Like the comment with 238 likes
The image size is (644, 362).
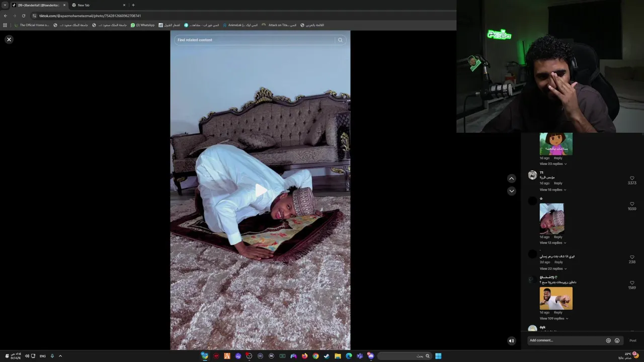click(x=632, y=257)
